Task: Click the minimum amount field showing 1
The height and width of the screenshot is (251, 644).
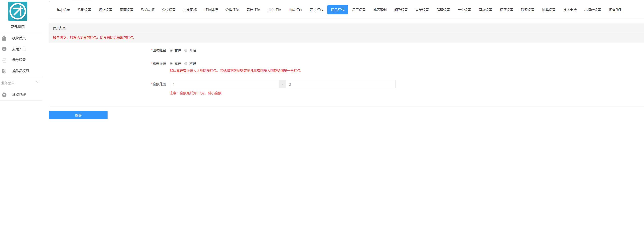Action: pyautogui.click(x=224, y=84)
